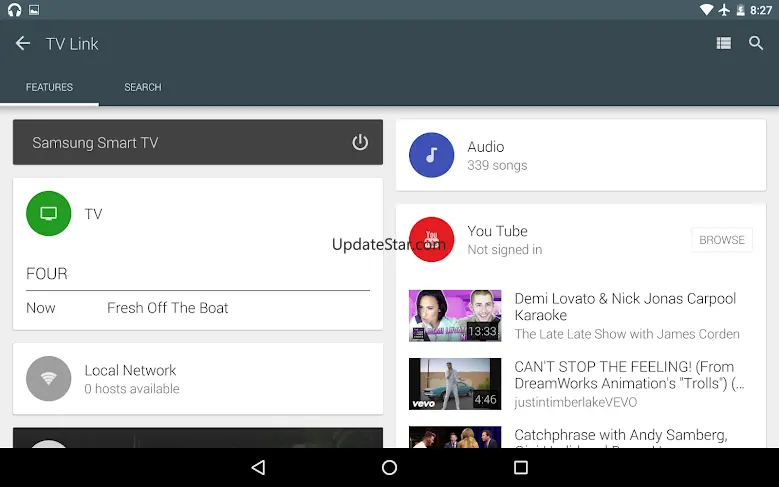Tap 'Fresh Off The Boat' program

(x=167, y=308)
